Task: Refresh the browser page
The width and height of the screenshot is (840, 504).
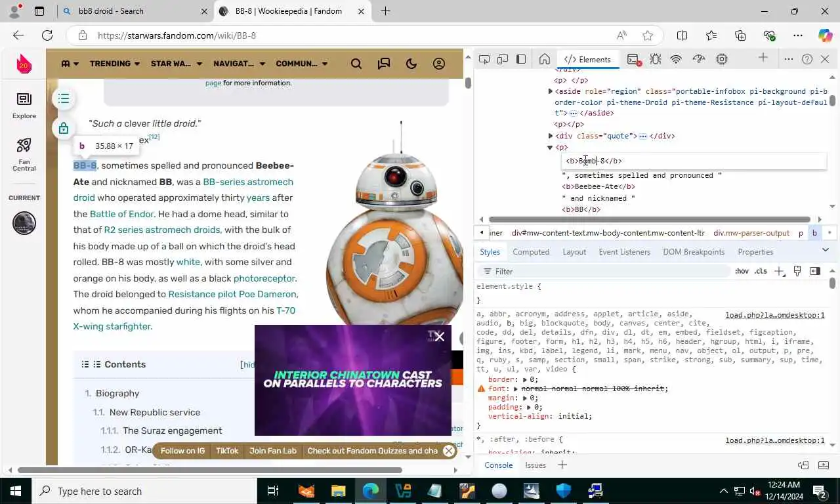Action: point(47,35)
